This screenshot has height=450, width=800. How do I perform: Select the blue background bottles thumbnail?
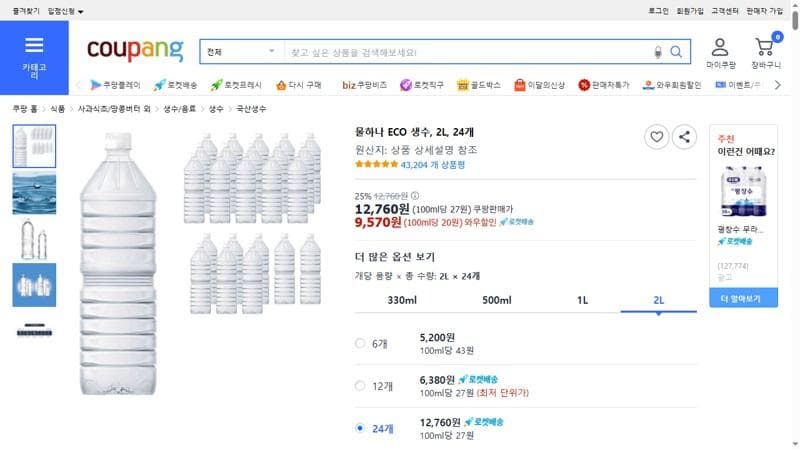click(x=34, y=285)
